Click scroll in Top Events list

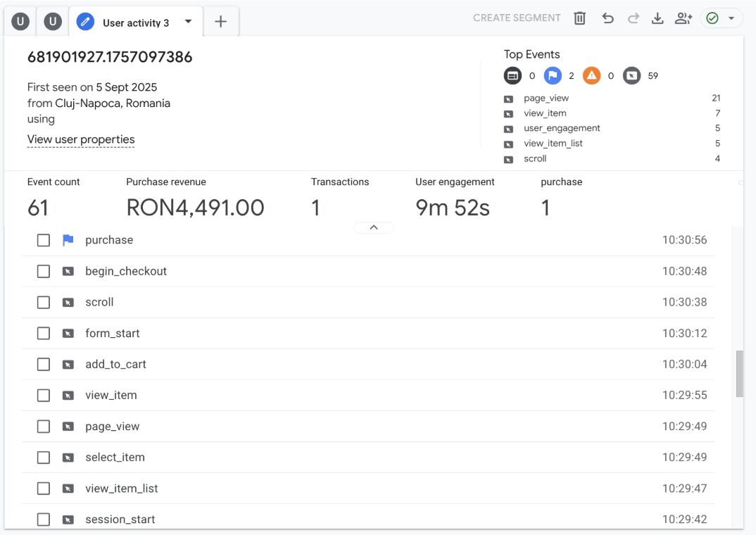coord(535,158)
